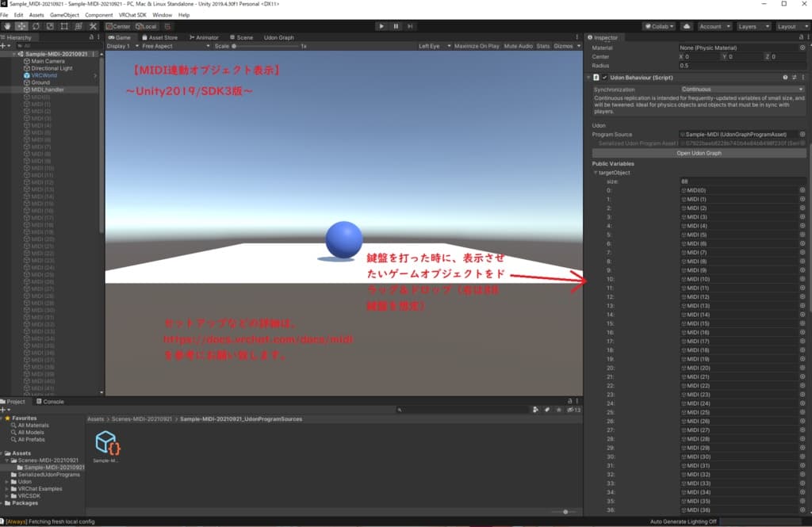Click the Game view Scale slider
812x527 pixels.
point(265,46)
